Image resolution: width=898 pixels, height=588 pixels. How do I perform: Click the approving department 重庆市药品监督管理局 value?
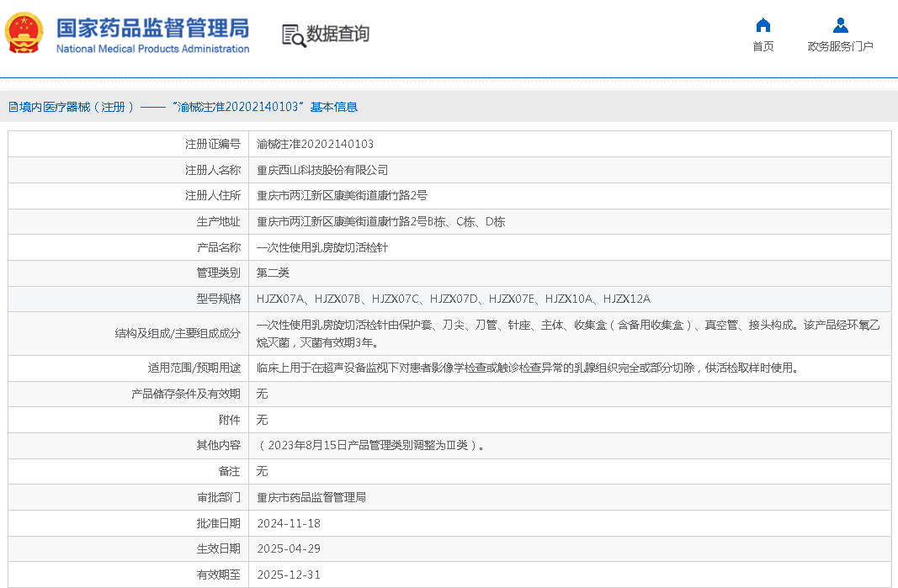pyautogui.click(x=311, y=497)
